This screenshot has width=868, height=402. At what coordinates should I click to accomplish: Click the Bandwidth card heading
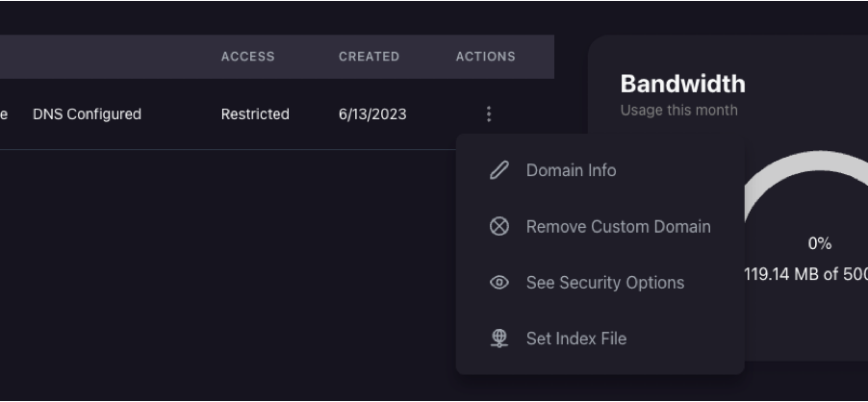coord(682,84)
